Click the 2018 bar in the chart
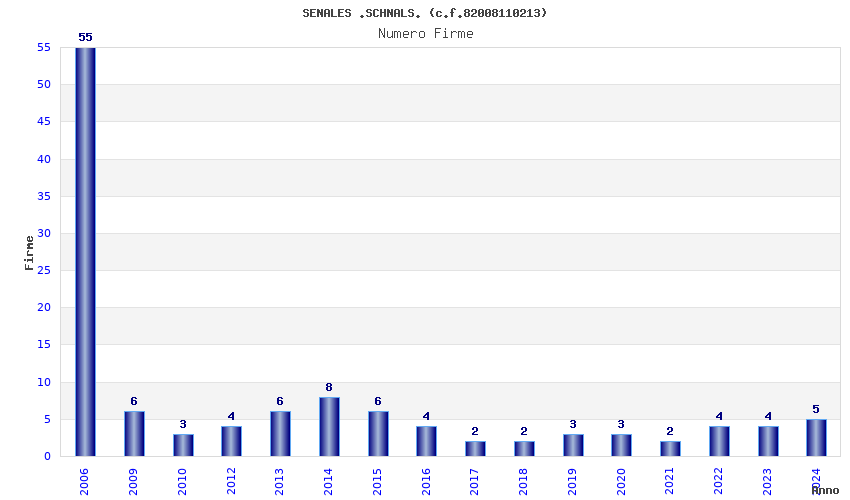Image resolution: width=850 pixels, height=500 pixels. [524, 448]
